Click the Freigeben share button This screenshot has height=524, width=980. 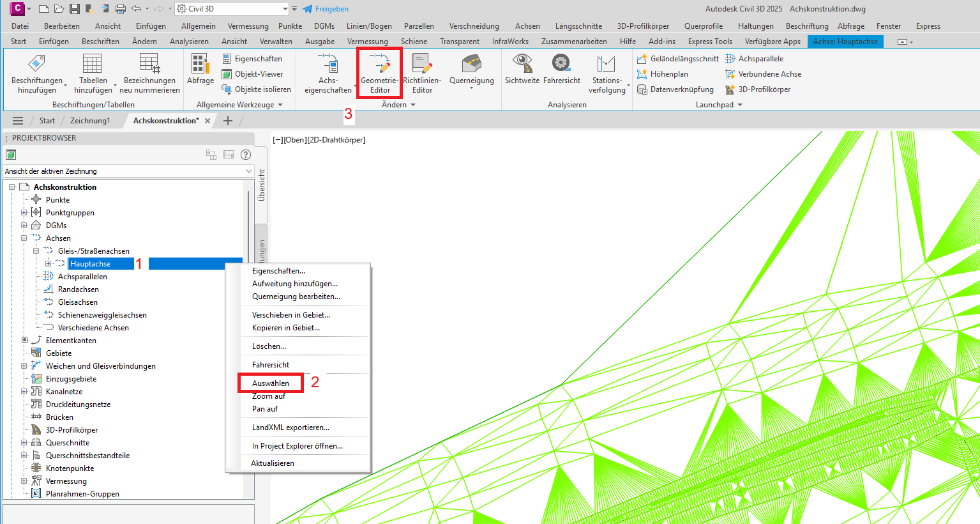coord(326,9)
